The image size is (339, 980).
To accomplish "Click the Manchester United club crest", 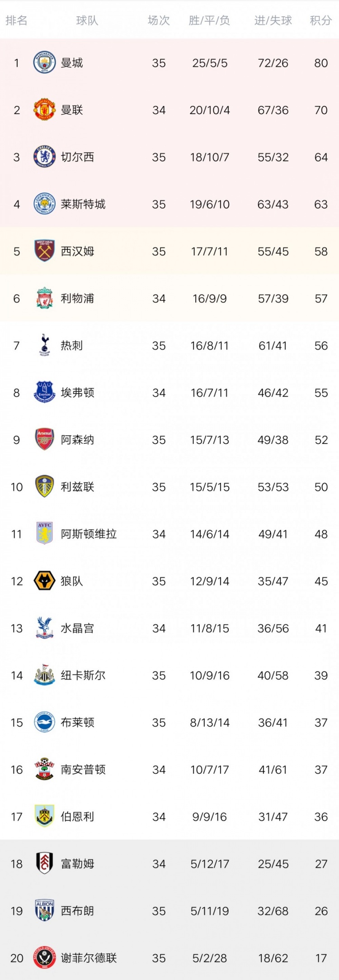I will click(44, 110).
